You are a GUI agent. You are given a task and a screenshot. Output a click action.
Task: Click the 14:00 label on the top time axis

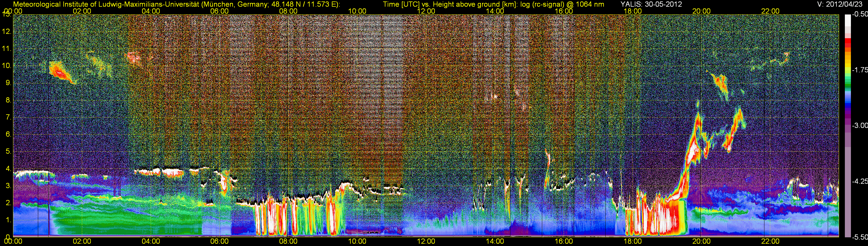495,11
